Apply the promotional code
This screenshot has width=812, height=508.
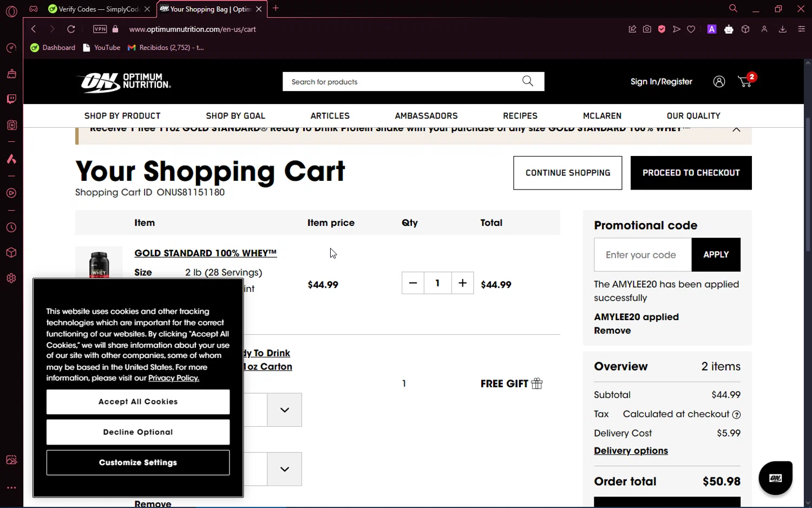pos(716,255)
